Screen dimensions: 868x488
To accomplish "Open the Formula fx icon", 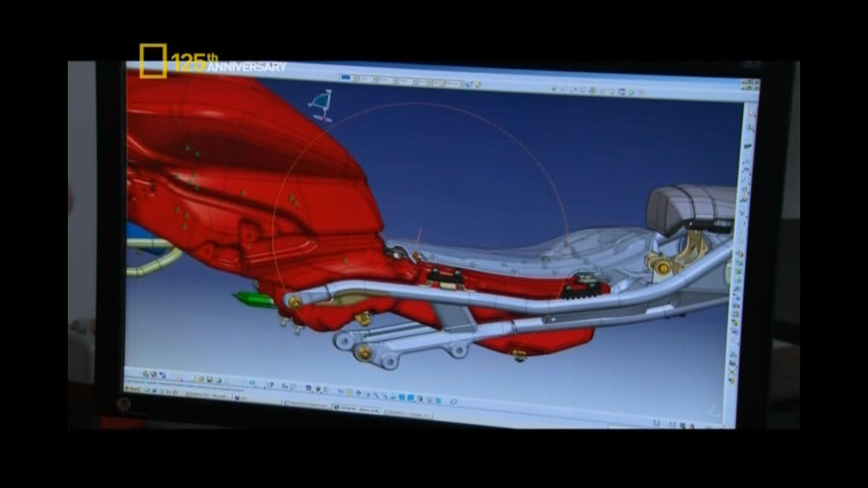I will [x=285, y=386].
